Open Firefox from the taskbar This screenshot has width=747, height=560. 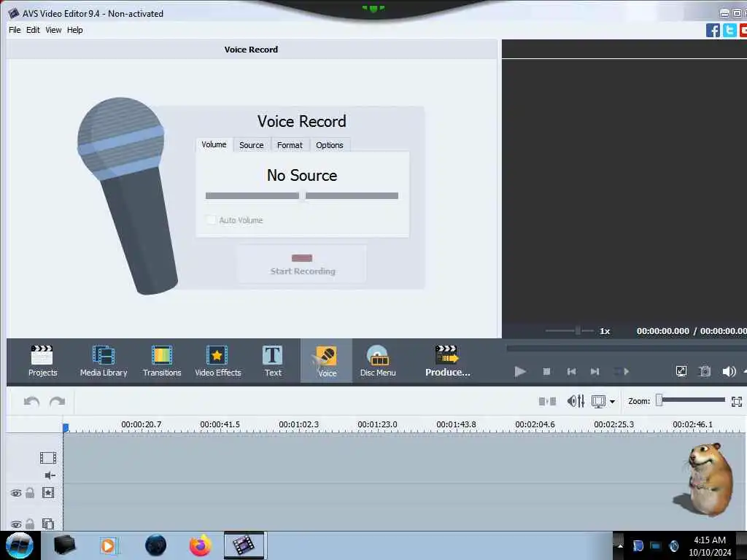coord(200,545)
